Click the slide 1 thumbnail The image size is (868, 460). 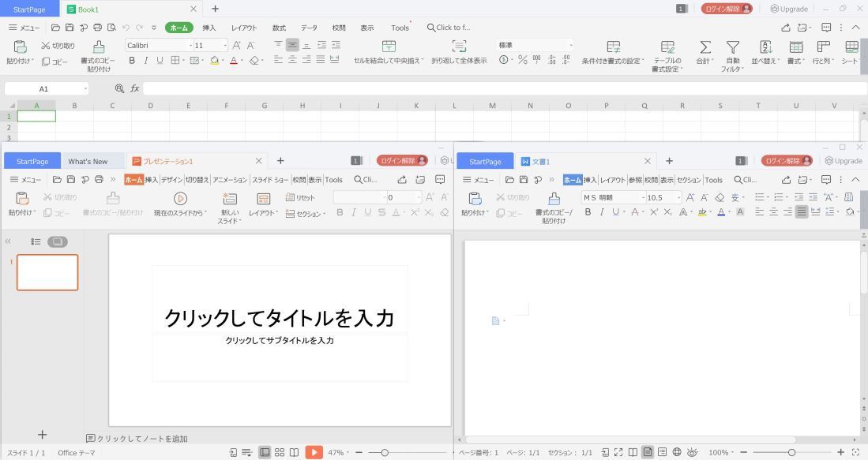[47, 272]
